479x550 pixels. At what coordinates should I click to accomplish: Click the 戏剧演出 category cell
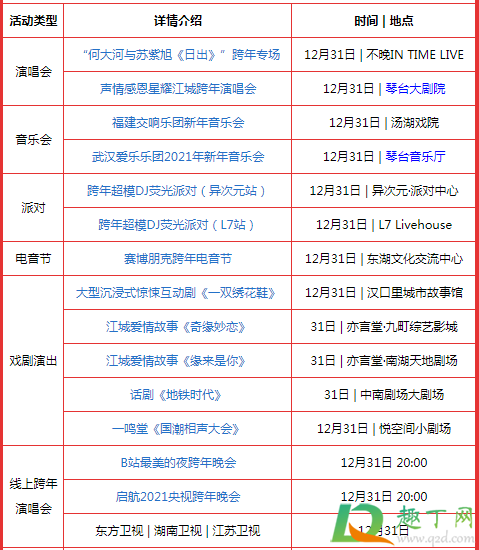point(33,361)
